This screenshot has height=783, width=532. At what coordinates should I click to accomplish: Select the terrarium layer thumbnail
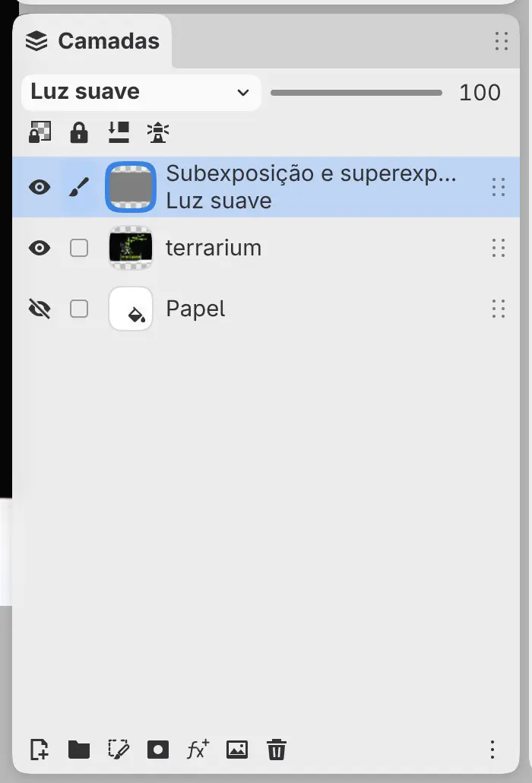[x=131, y=248]
